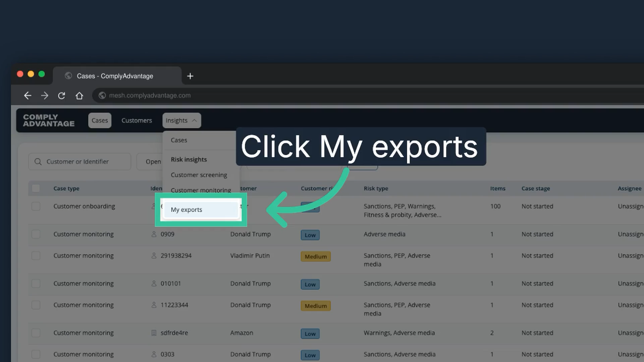Check the checkbox for row 010101
The width and height of the screenshot is (644, 362).
[36, 284]
